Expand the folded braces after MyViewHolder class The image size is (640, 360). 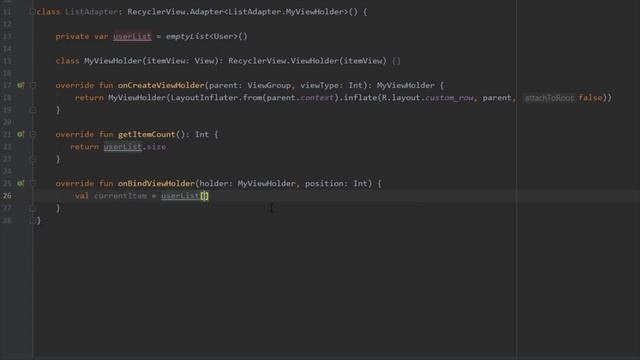(x=396, y=61)
